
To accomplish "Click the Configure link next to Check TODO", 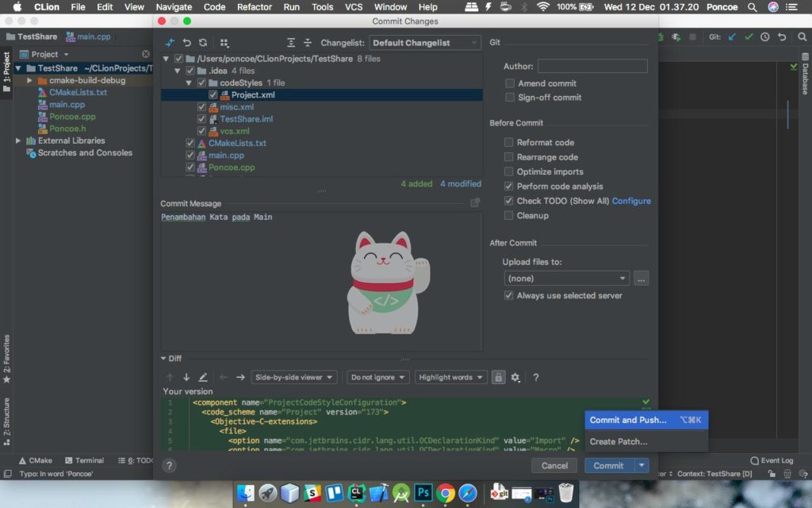I will [631, 201].
